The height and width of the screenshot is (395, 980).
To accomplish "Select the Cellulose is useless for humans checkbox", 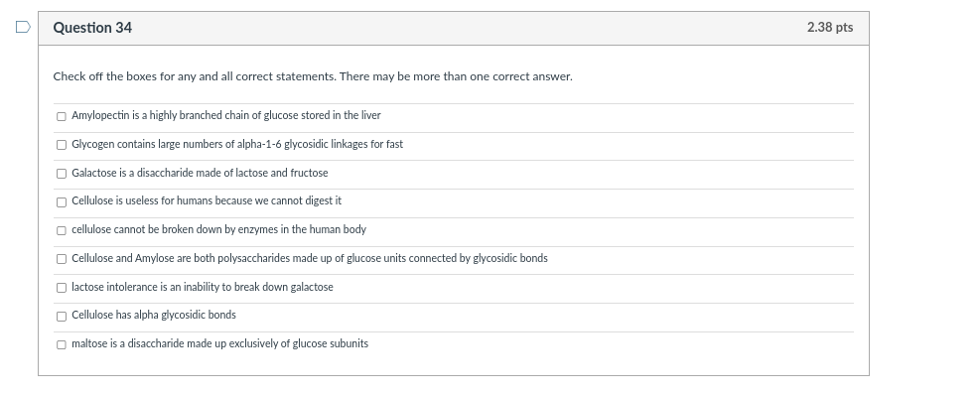I will [x=62, y=201].
